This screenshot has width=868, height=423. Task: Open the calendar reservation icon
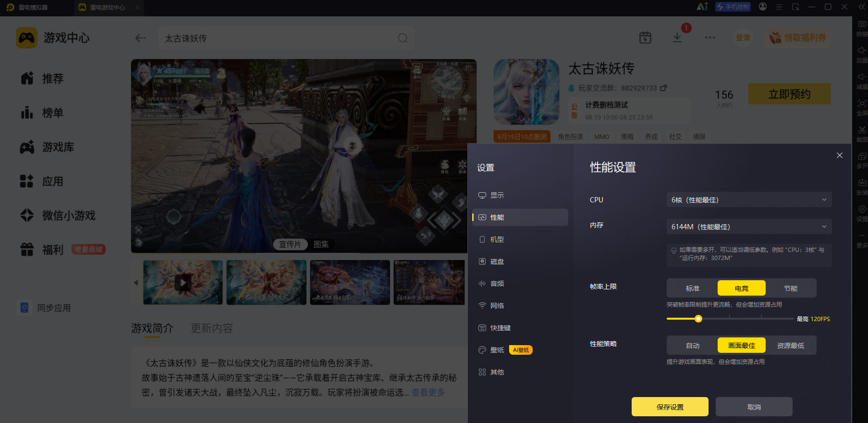coord(645,37)
